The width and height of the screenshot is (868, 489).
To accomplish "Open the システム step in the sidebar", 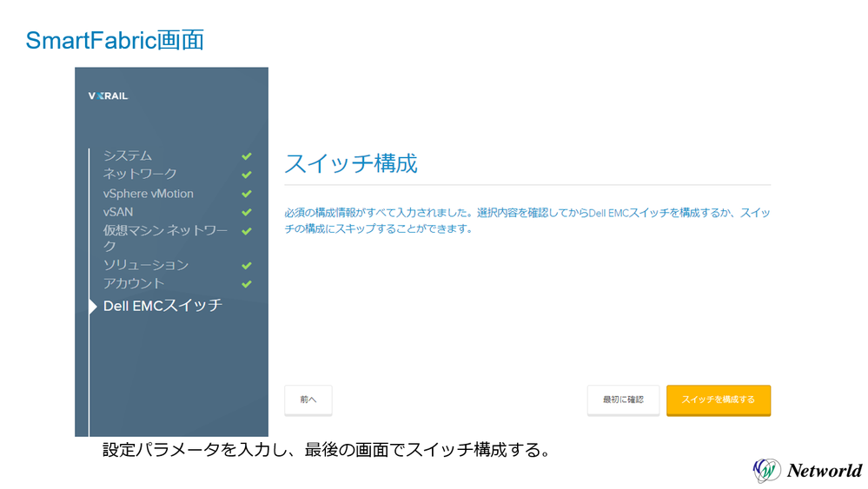I will [x=128, y=155].
